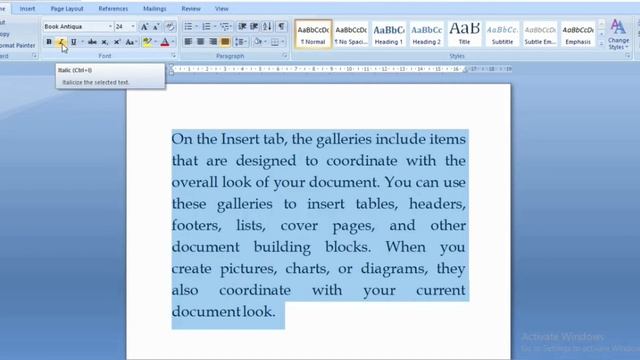Viewport: 640px width, 360px height.
Task: Click in text 'document look.'
Action: pyautogui.click(x=223, y=312)
